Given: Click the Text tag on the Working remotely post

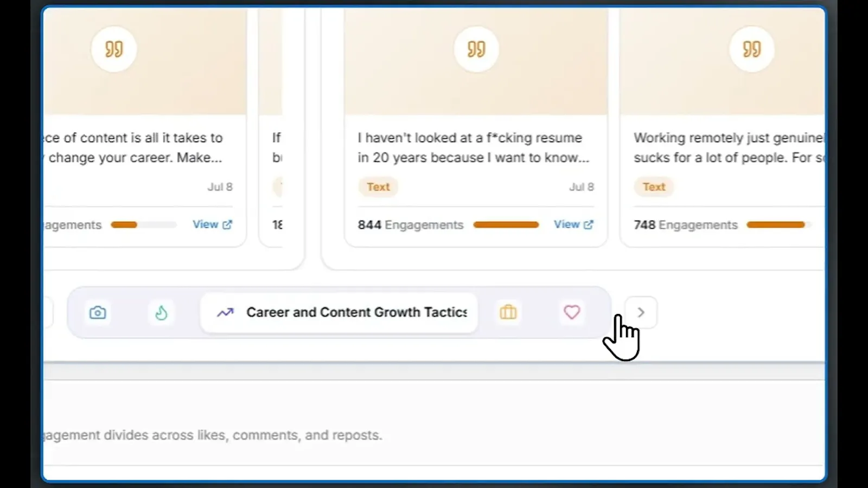Looking at the screenshot, I should point(654,187).
